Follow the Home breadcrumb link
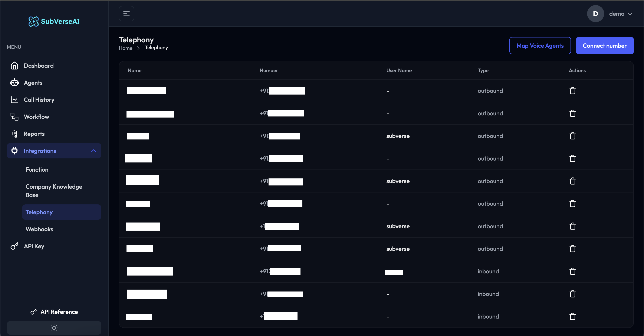This screenshot has height=336, width=644. point(125,48)
